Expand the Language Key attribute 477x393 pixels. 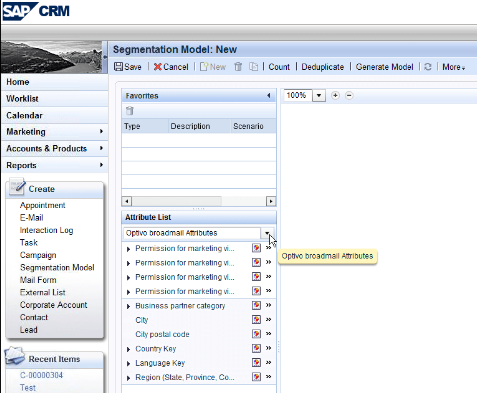pos(128,364)
